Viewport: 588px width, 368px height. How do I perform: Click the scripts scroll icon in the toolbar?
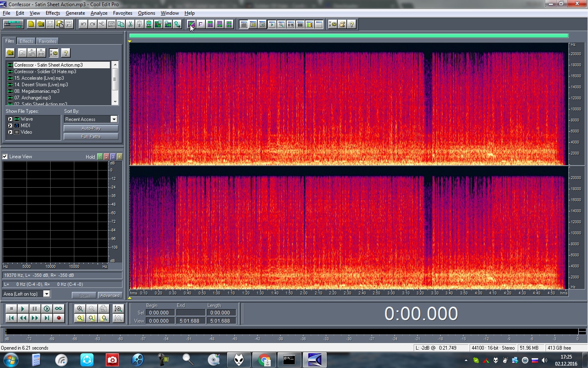(x=342, y=24)
